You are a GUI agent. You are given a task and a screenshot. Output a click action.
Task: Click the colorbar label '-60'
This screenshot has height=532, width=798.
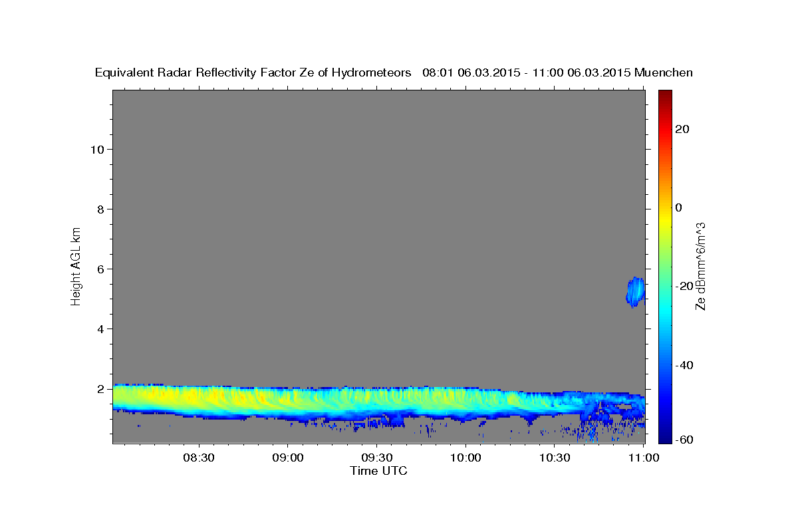point(685,440)
